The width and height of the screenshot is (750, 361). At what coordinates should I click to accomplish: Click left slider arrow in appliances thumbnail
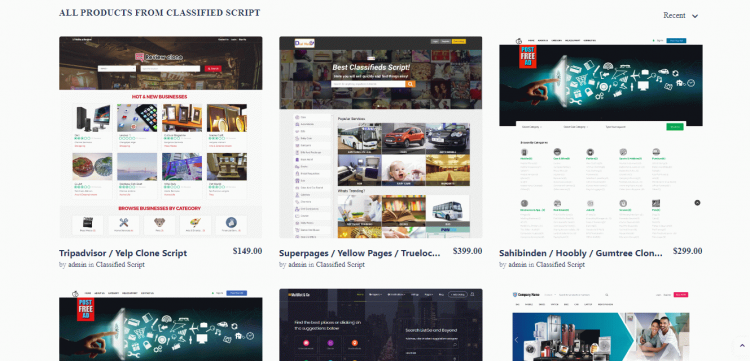(516, 340)
